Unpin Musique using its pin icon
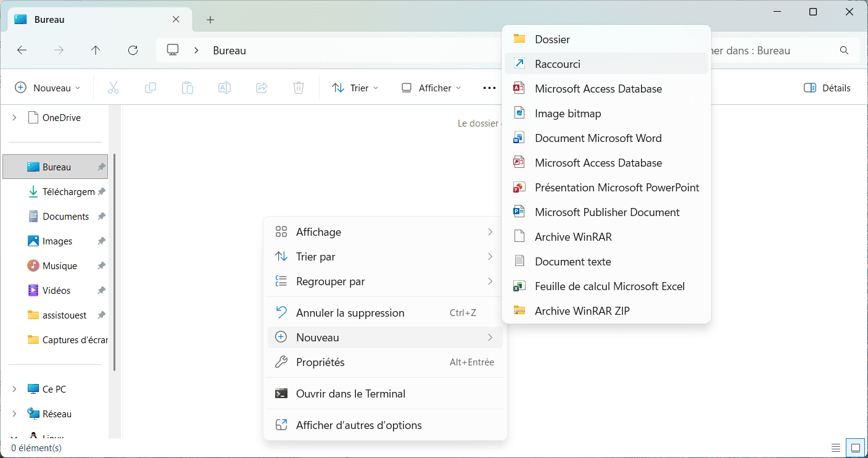The image size is (868, 458). tap(101, 266)
